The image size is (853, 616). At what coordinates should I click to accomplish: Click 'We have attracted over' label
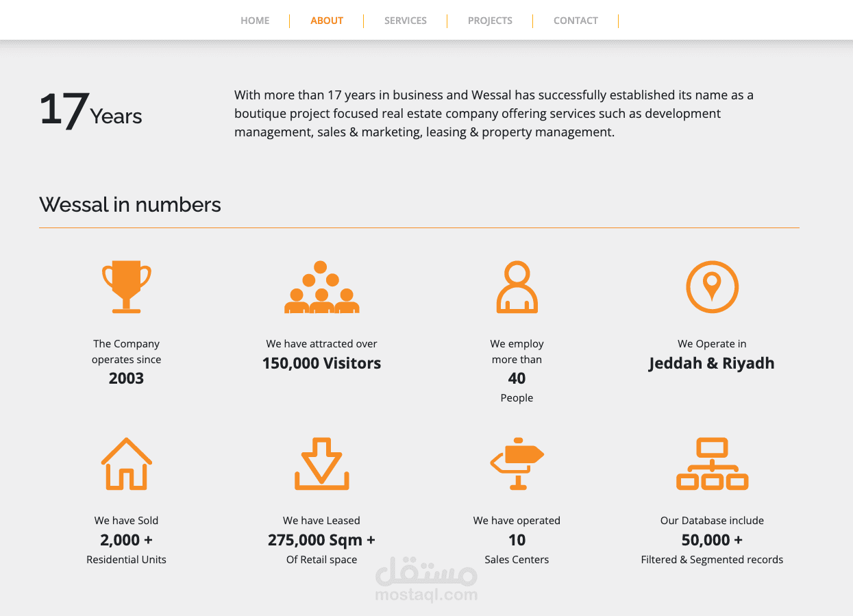tap(321, 344)
